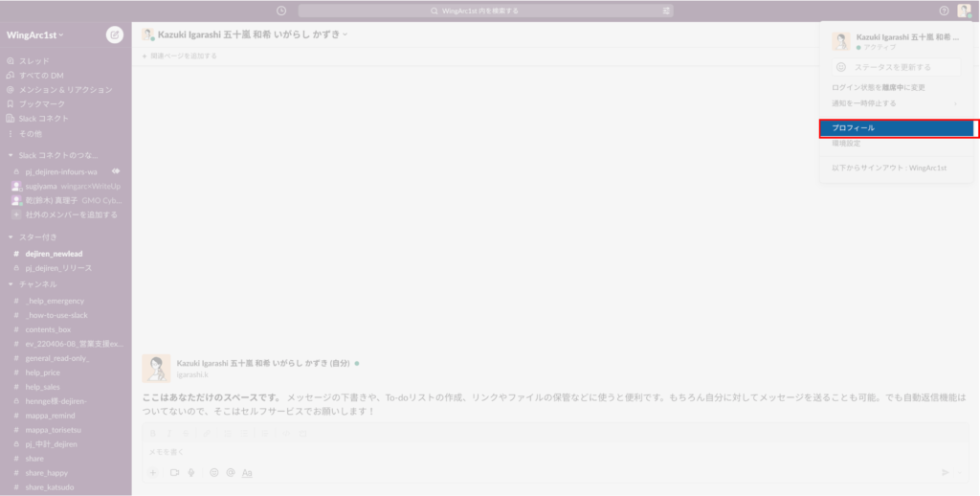Click the video clip icon in composer
The width and height of the screenshot is (980, 496).
click(x=175, y=472)
